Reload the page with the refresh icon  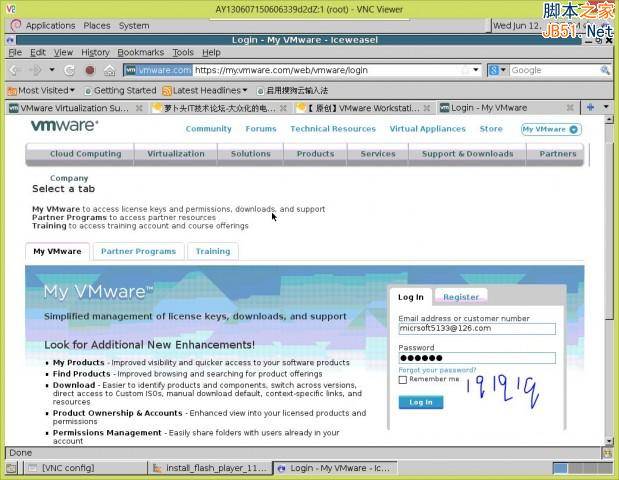(x=69, y=70)
